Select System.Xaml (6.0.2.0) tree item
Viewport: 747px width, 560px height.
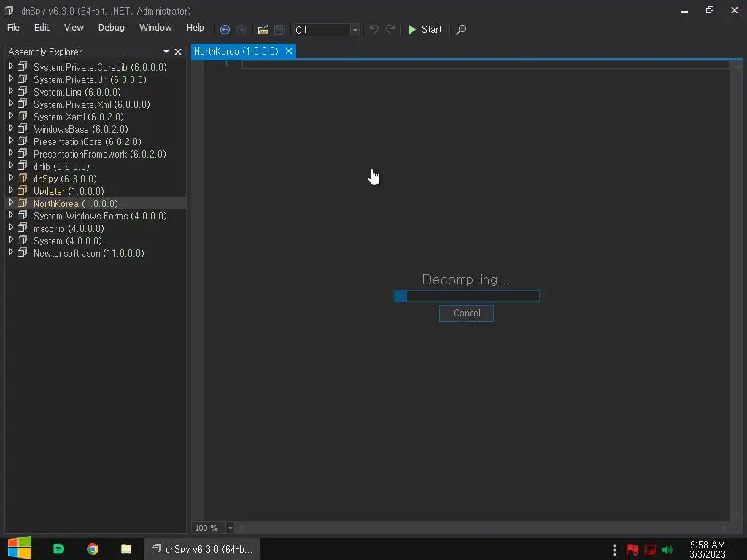point(79,117)
